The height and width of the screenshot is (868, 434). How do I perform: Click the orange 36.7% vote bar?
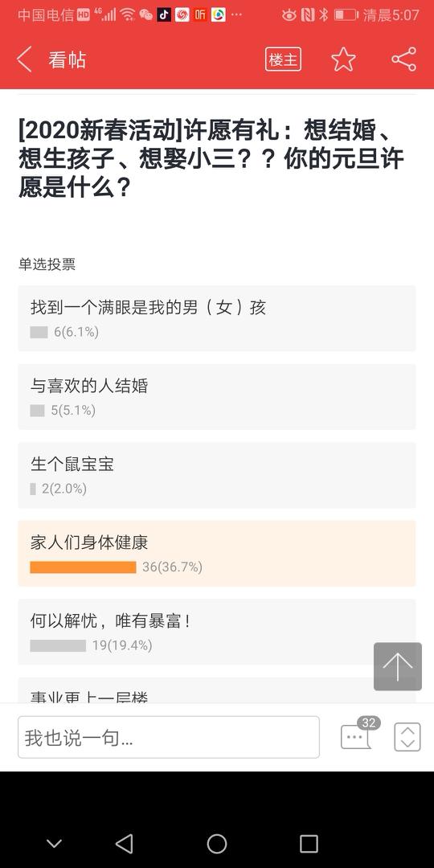(83, 567)
